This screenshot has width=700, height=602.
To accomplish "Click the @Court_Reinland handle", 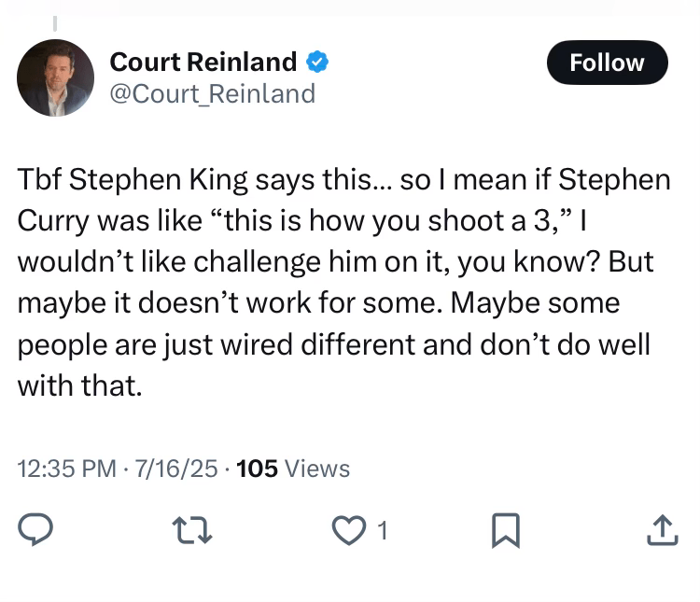I will pos(212,93).
